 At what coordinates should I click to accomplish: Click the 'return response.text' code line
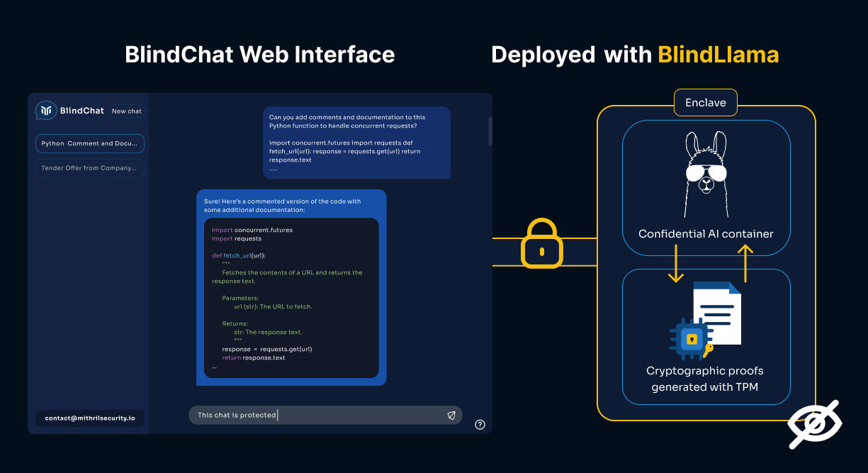tap(254, 357)
